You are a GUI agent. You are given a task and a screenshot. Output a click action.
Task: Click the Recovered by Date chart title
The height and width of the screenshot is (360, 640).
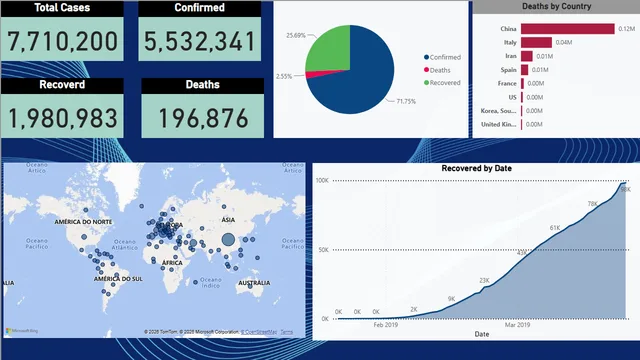476,168
